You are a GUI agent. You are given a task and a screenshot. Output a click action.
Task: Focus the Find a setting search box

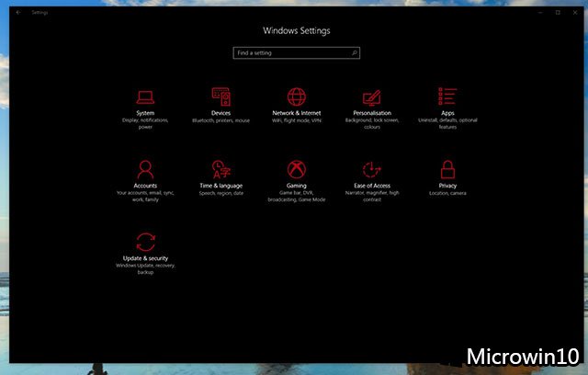pos(296,53)
